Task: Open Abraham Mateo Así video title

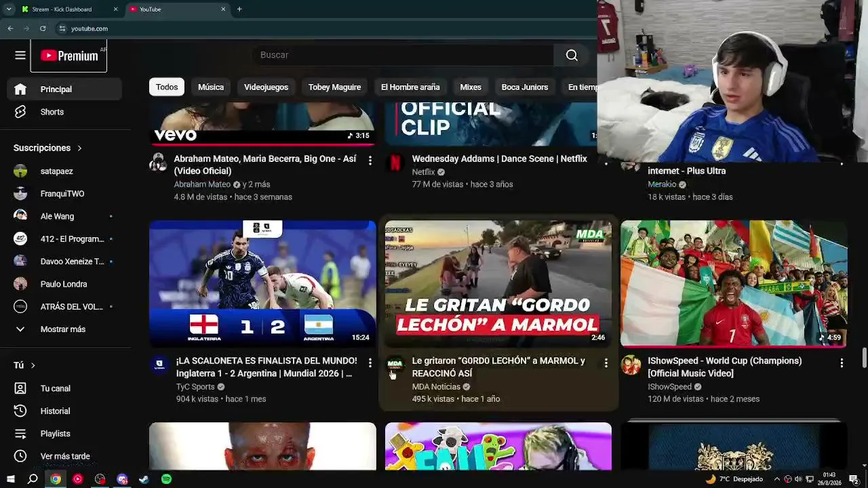Action: click(x=265, y=165)
